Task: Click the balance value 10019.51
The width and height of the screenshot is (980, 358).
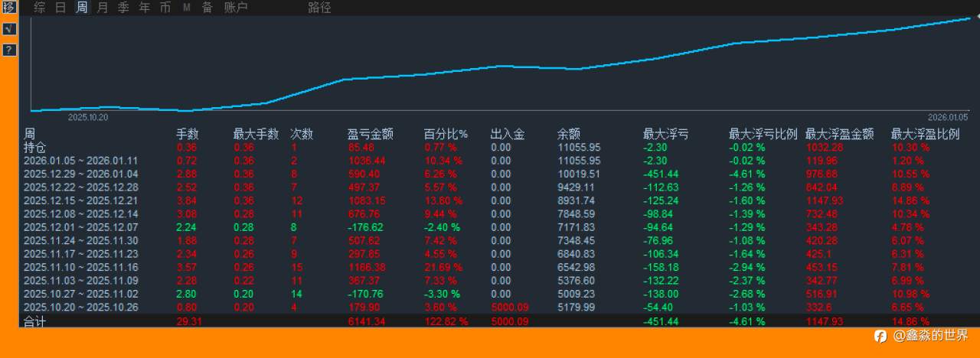Action: [579, 174]
